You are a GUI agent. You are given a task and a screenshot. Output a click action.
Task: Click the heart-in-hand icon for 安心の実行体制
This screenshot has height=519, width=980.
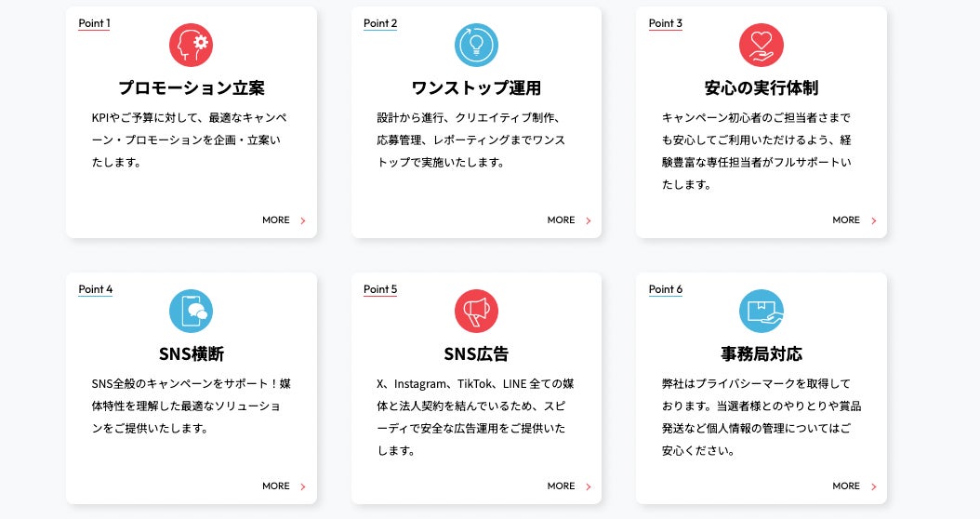click(x=761, y=45)
